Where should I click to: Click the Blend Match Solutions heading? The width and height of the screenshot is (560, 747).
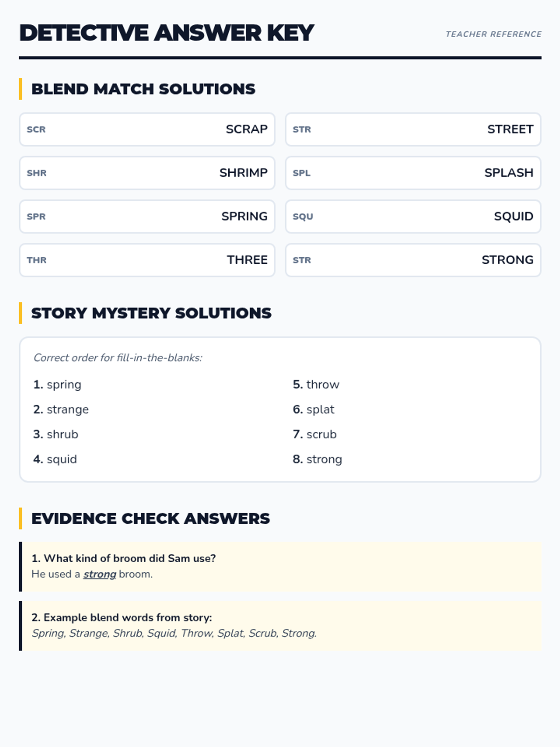pos(143,89)
